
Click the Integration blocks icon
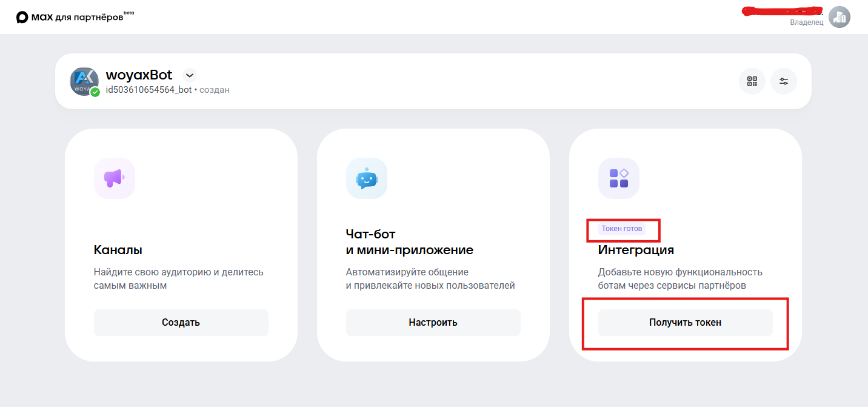[619, 178]
